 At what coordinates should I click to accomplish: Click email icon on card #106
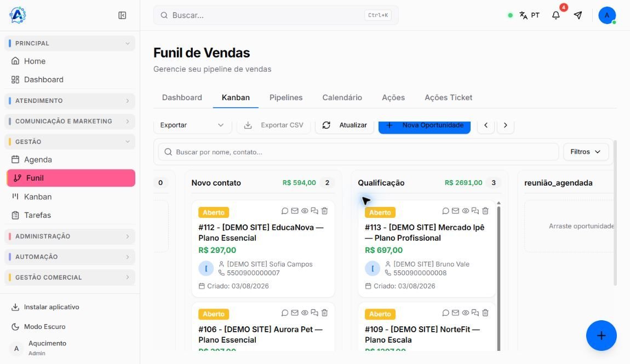click(295, 313)
